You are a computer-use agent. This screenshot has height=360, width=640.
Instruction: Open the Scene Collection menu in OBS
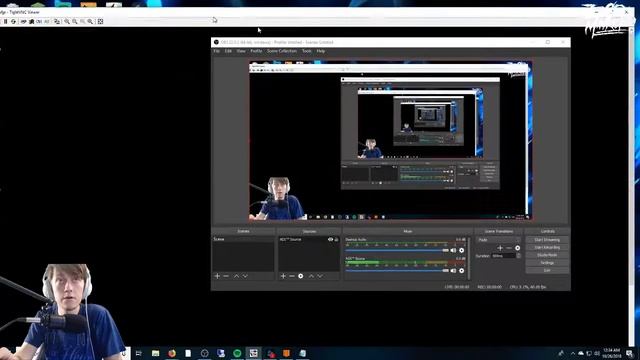282,51
